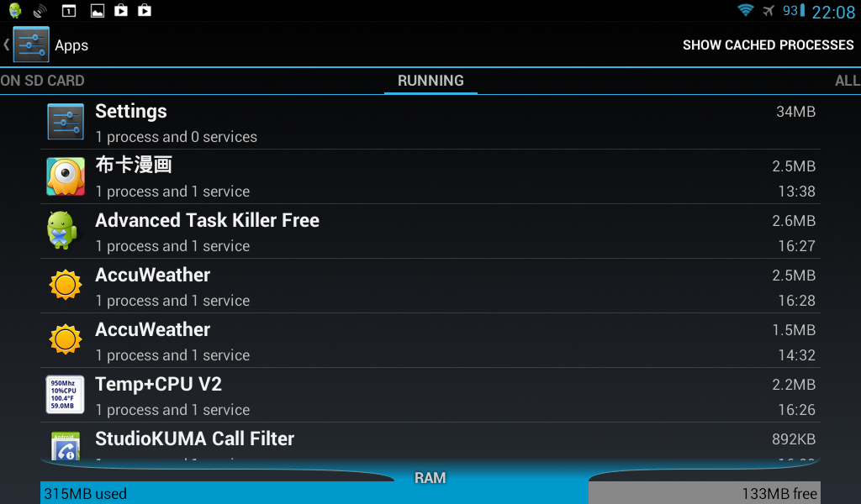The image size is (861, 504).
Task: Tap the first AccuWeather sun icon
Action: pos(66,285)
